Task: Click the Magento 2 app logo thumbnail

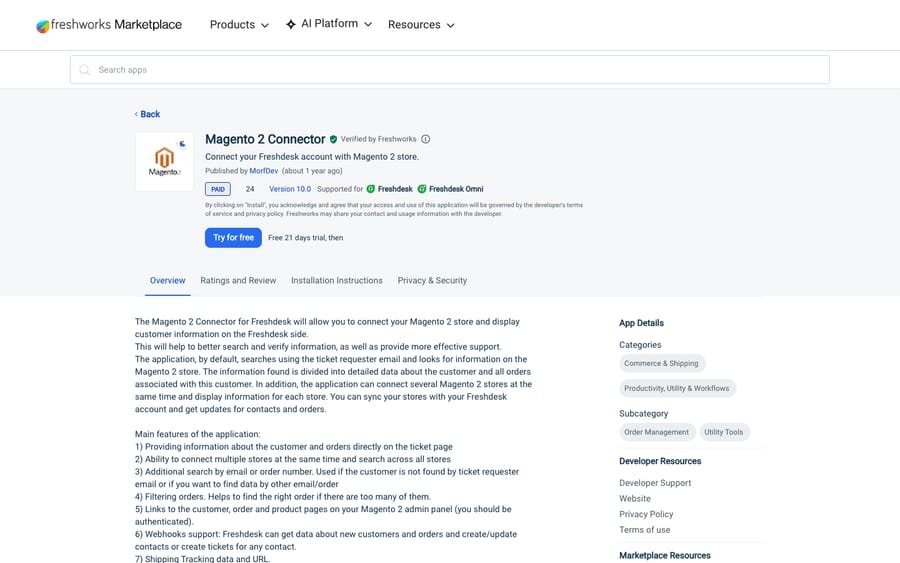Action: coord(164,161)
